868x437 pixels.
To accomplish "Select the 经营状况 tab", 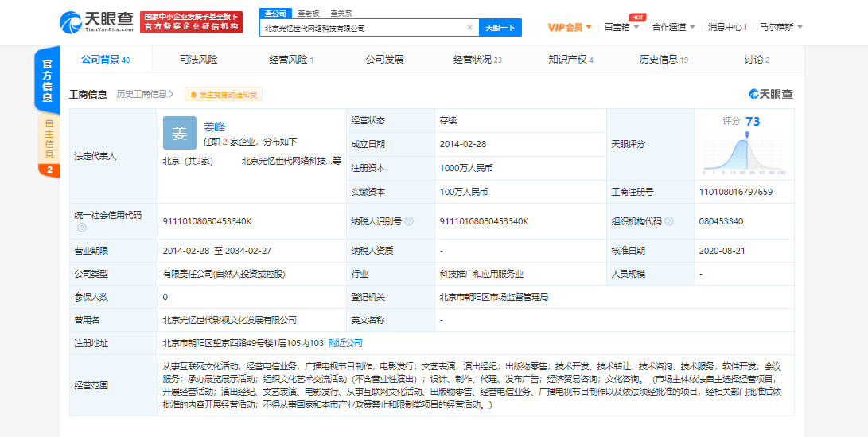I will click(477, 60).
